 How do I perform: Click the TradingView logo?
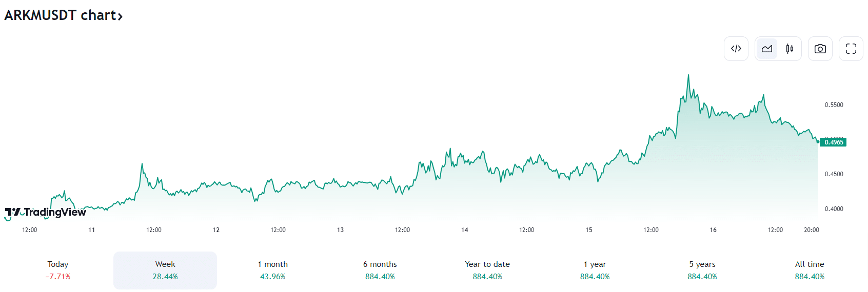click(46, 212)
